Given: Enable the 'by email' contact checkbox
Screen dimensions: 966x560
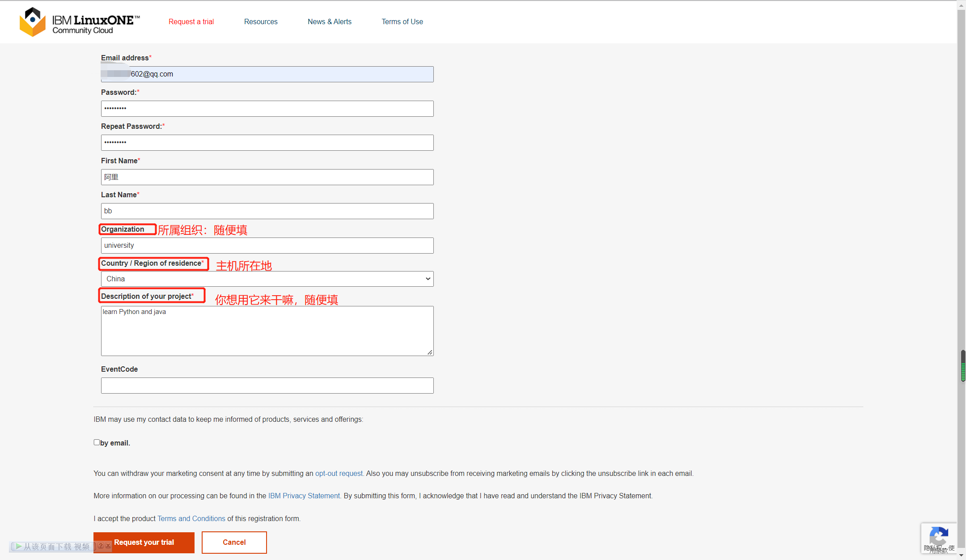Looking at the screenshot, I should click(97, 442).
